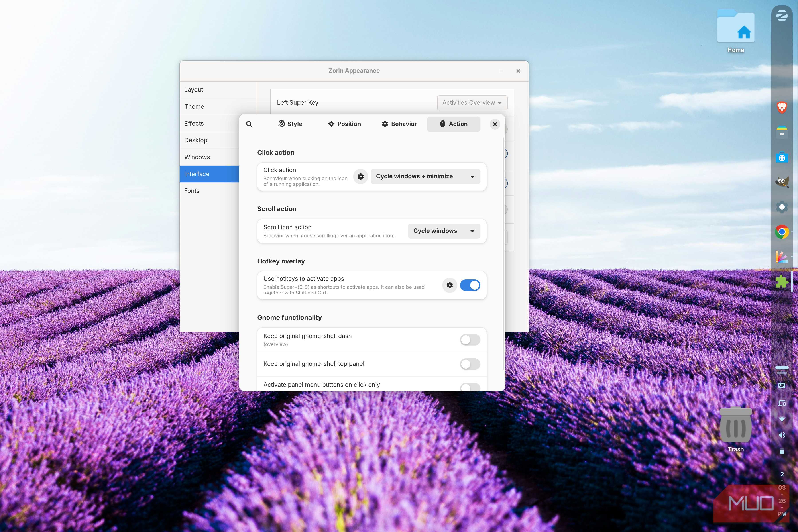Open the clock showing 2:03:26 PM

(x=782, y=494)
